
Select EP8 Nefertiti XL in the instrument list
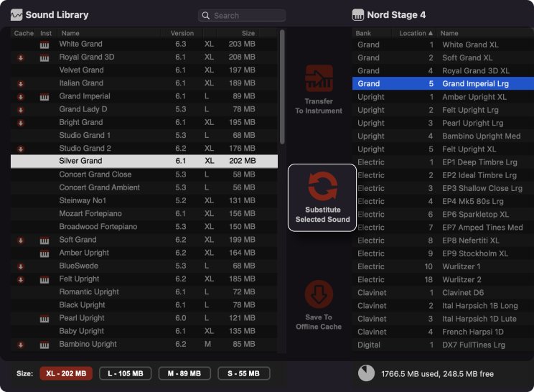(x=443, y=241)
